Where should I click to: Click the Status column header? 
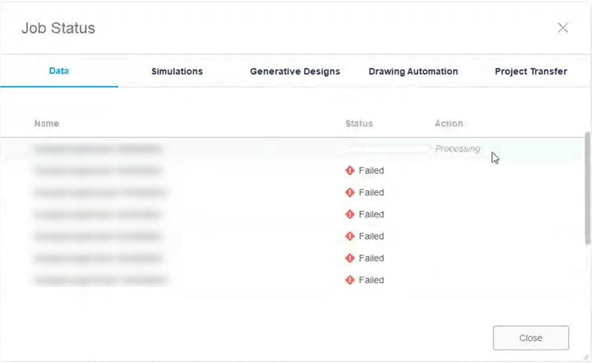[x=359, y=124]
